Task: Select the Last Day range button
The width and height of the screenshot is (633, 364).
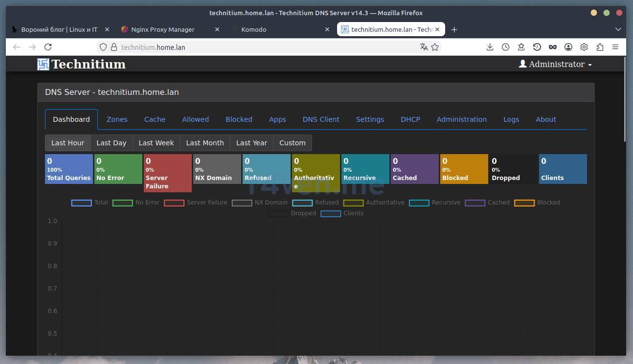Action: tap(111, 143)
